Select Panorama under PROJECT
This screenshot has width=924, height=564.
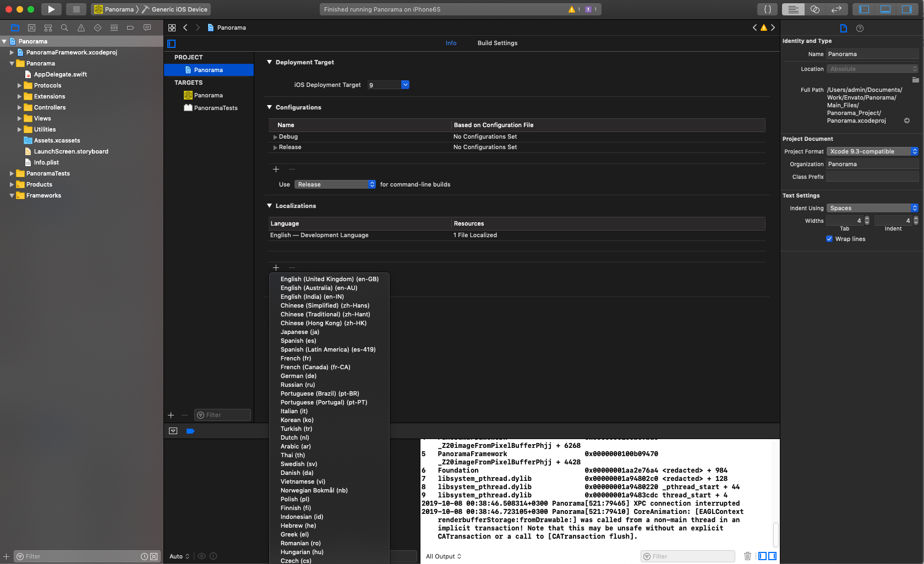209,70
